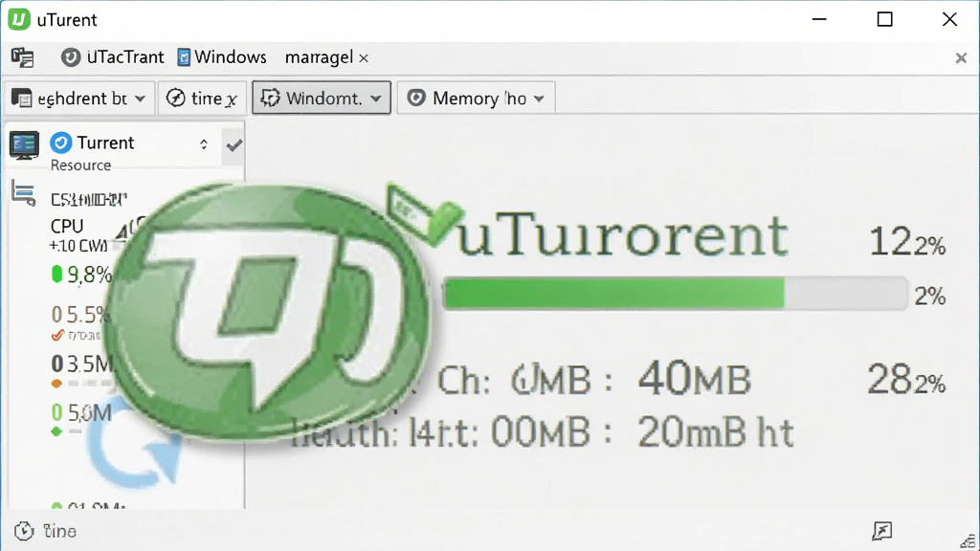
Task: Click the 05.5% value in sidebar
Action: (x=81, y=314)
